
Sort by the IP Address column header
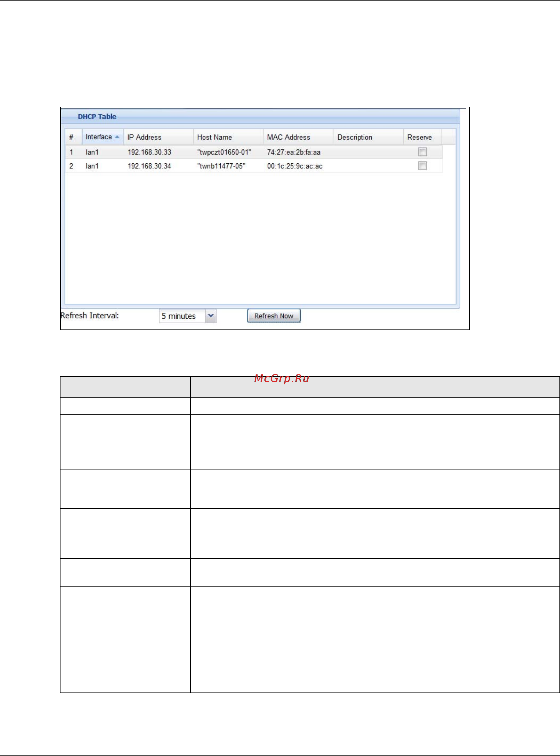(158, 137)
